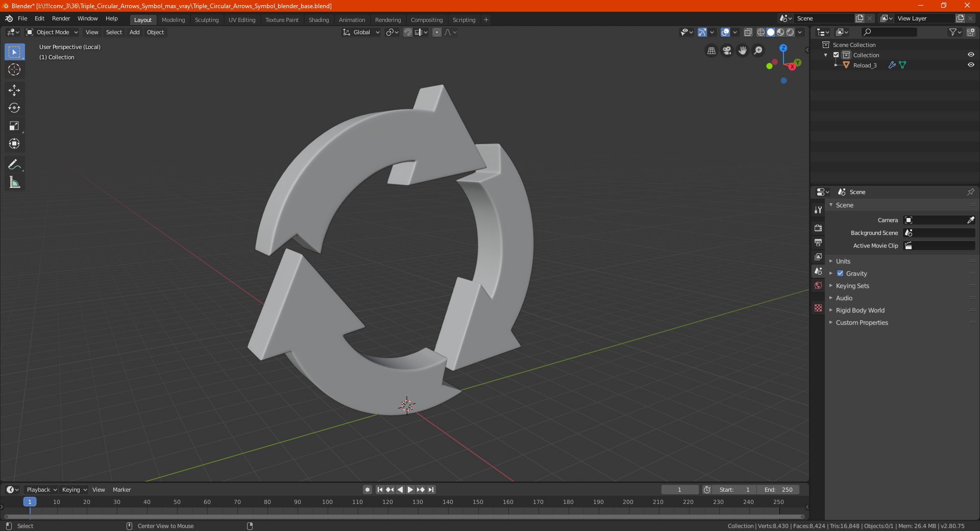Hide Reload_3 object with eye icon
Viewport: 980px width, 531px height.
click(x=971, y=65)
